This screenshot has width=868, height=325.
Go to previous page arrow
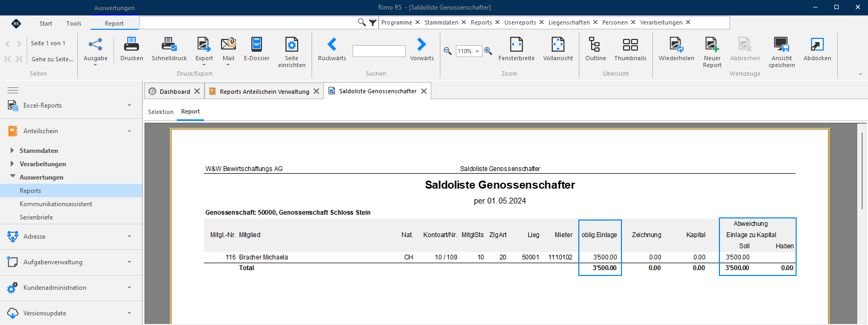click(x=8, y=43)
